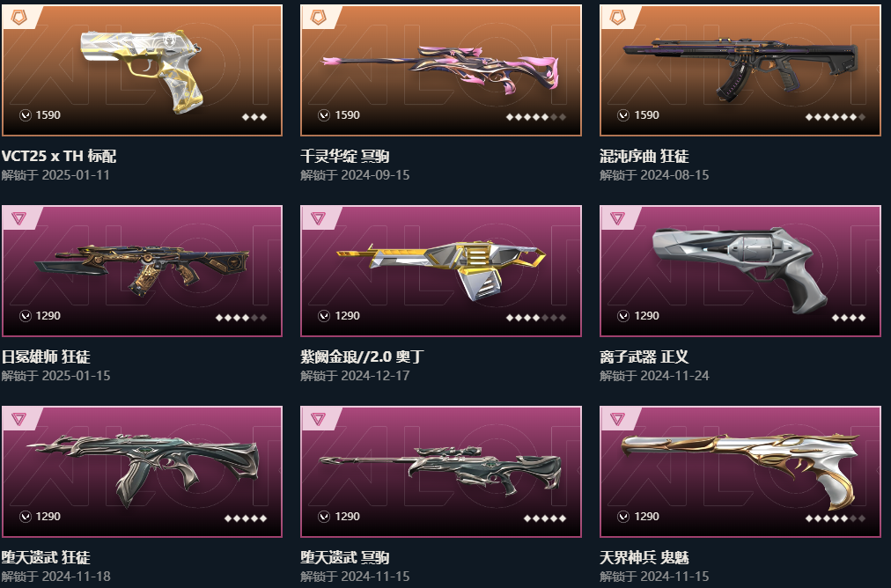This screenshot has height=588, width=891.
Task: Select the dark 混沌序曲 Vandal skin thumbnail
Action: [740, 68]
